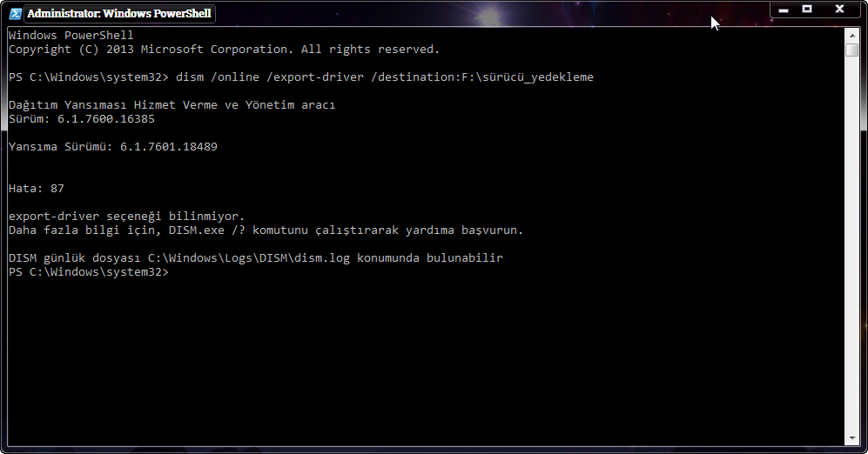
Task: Minimize the PowerShell window
Action: tap(784, 10)
